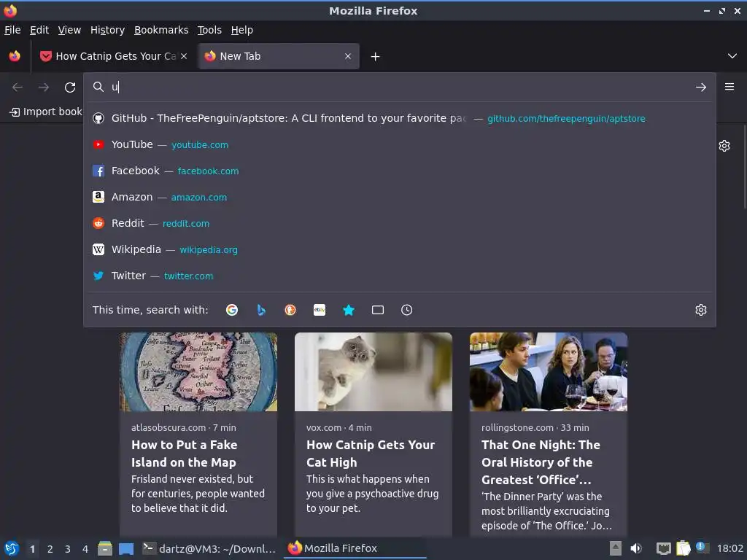Search with Google this time
The height and width of the screenshot is (560, 747).
point(232,310)
